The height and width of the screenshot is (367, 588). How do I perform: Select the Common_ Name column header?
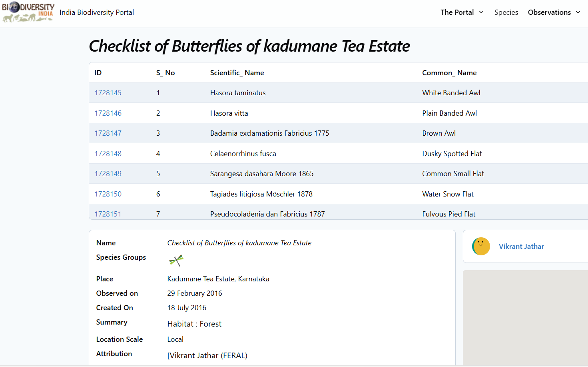point(449,72)
